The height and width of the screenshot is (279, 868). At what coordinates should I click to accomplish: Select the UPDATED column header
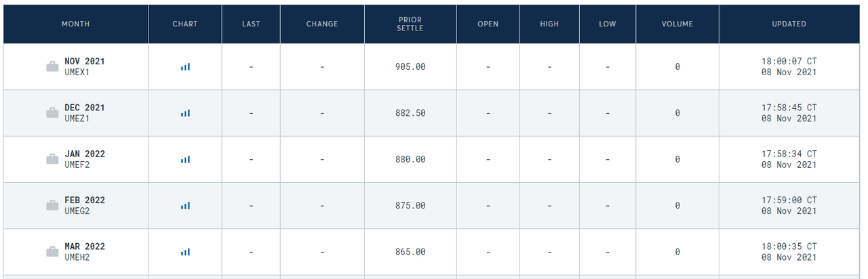click(x=789, y=24)
